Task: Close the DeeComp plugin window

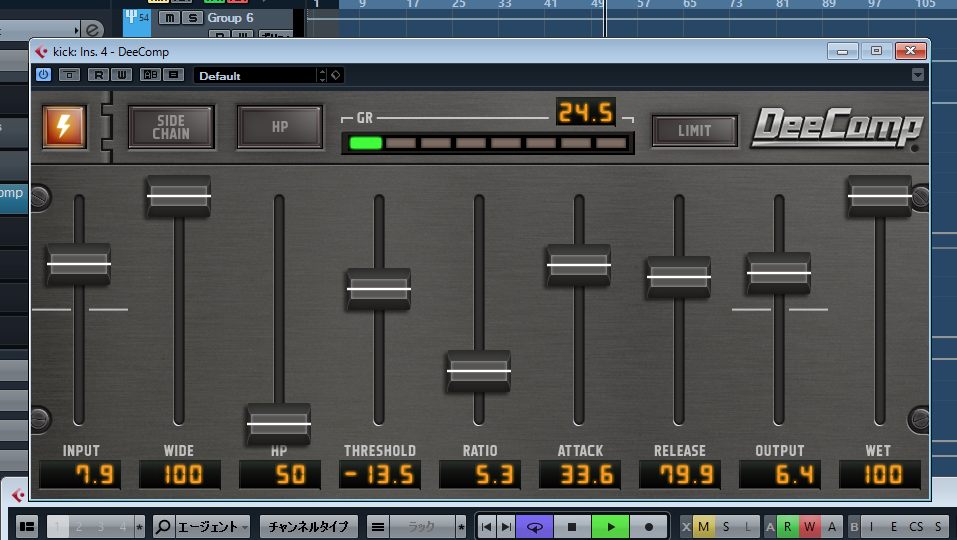Action: tap(911, 51)
